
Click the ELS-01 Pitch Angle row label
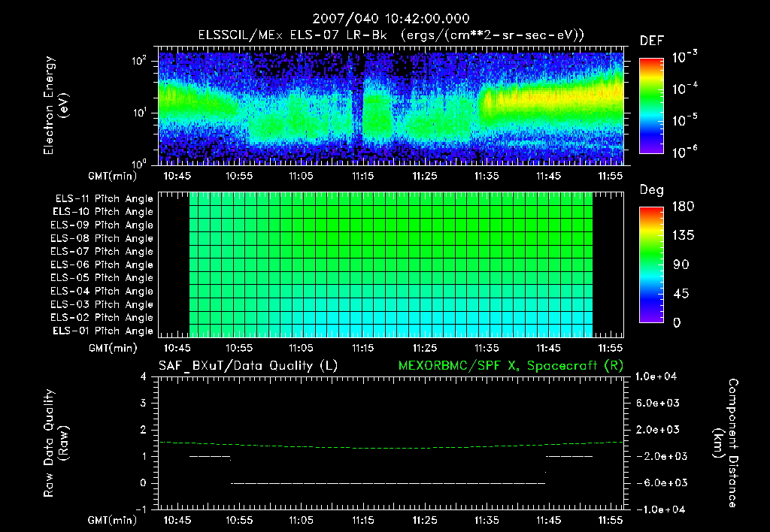pos(103,331)
